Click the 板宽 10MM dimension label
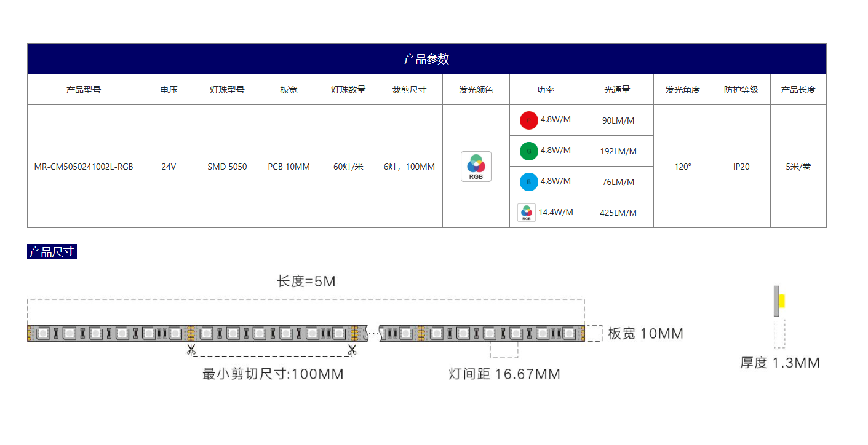868x445 pixels. click(x=645, y=334)
